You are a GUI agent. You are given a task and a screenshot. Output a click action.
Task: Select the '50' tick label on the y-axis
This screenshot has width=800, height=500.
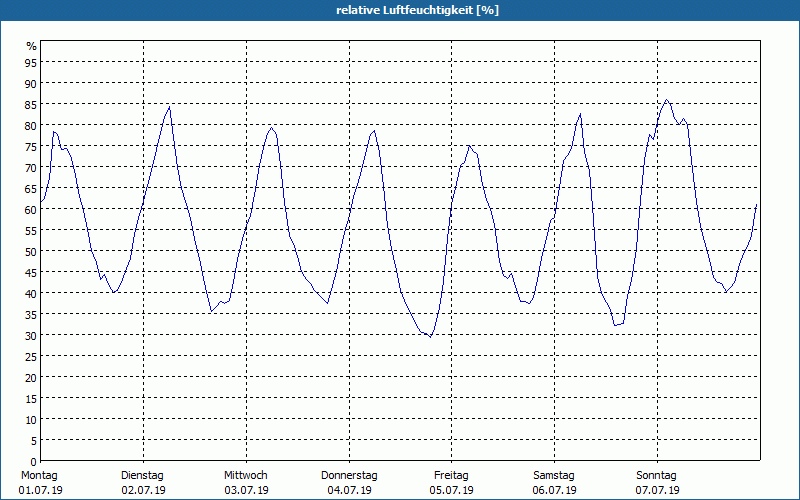30,251
